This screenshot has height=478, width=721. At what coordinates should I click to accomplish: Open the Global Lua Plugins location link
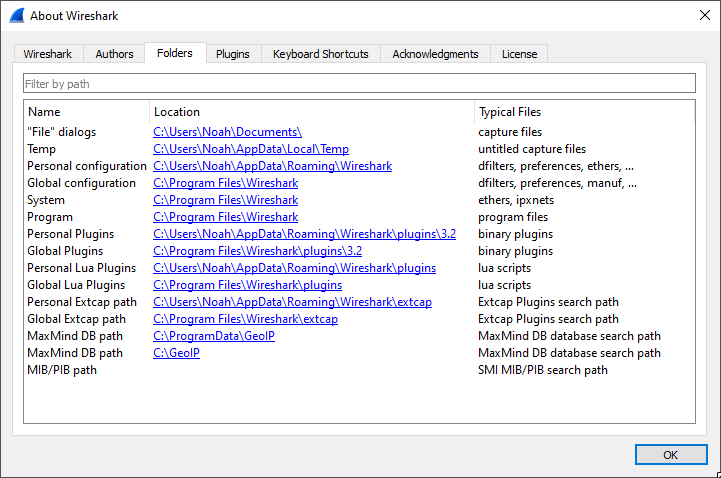[247, 285]
